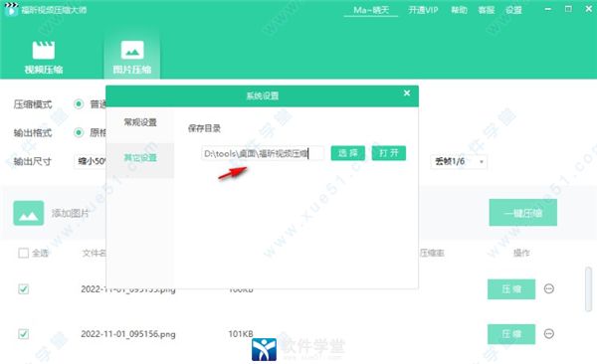Screen dimensions: 597x364
Task: Select the 压缩模式 radio button
Action: (x=79, y=104)
